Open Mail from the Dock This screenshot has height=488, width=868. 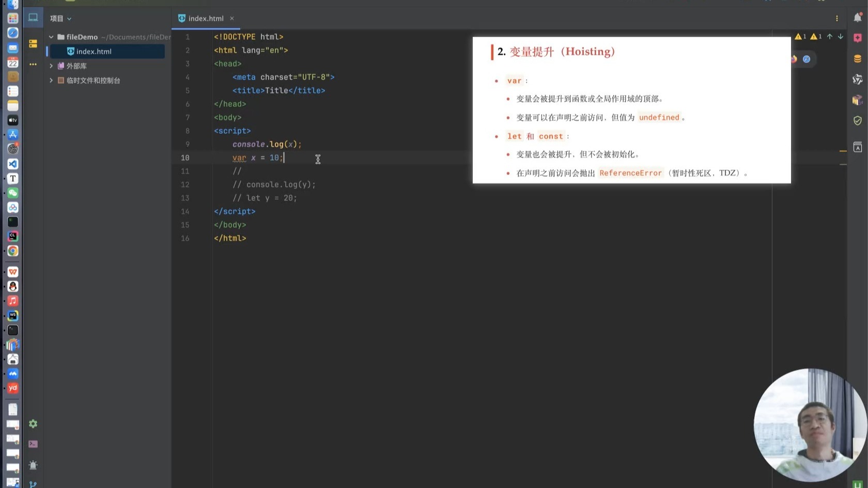13,48
